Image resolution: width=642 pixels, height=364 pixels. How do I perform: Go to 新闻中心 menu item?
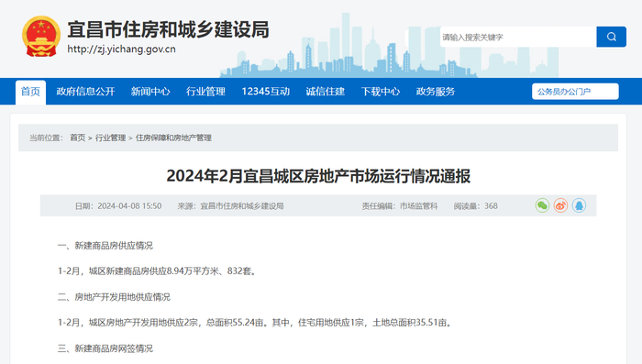pyautogui.click(x=150, y=92)
